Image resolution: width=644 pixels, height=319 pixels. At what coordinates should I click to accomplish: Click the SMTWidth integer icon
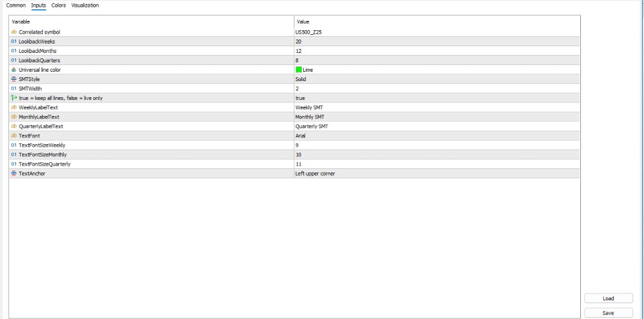pyautogui.click(x=14, y=88)
